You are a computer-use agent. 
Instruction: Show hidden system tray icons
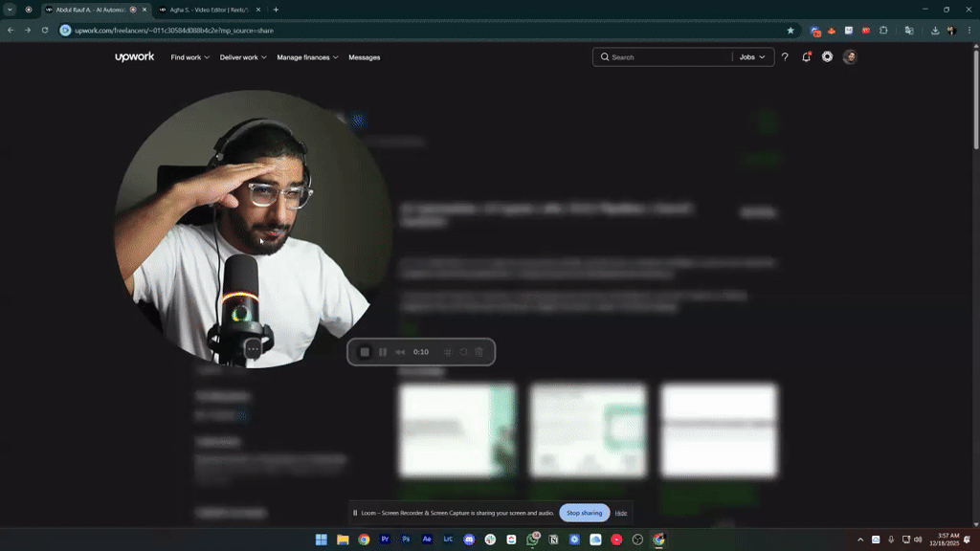coord(860,540)
